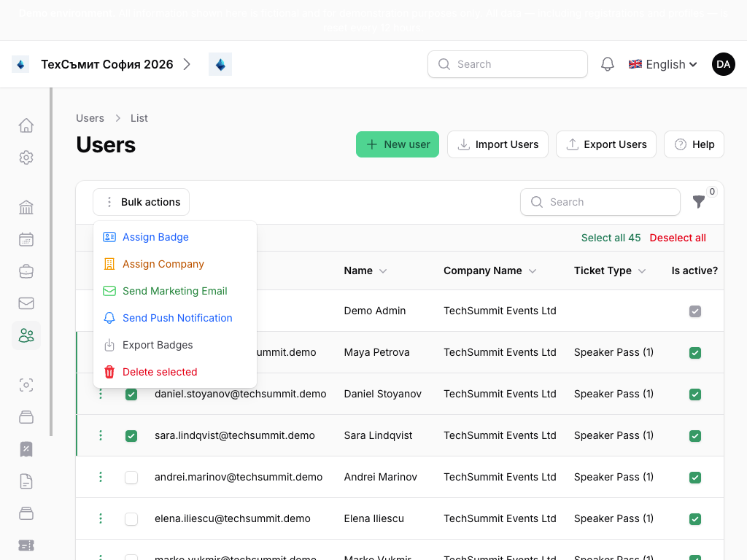Choose Assign Badge bulk action
The width and height of the screenshot is (747, 560).
tap(175, 237)
